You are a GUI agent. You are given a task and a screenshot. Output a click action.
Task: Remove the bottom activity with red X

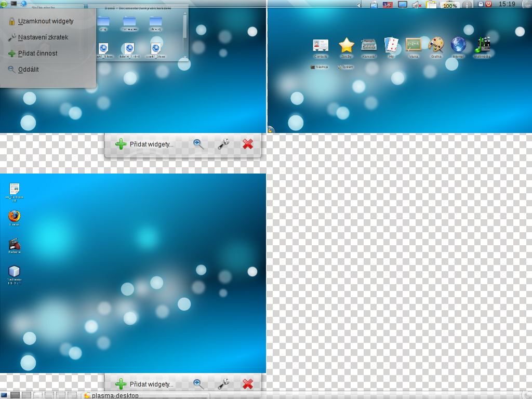tap(248, 384)
